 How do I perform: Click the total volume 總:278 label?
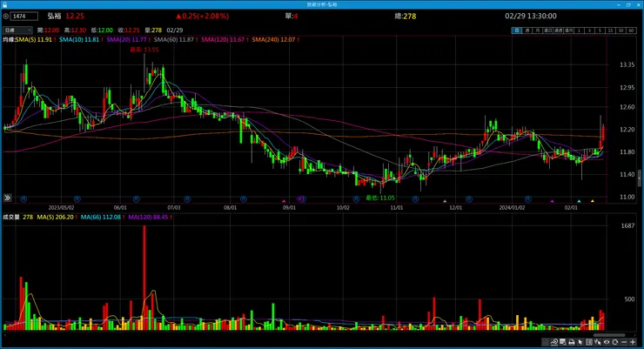coord(406,17)
